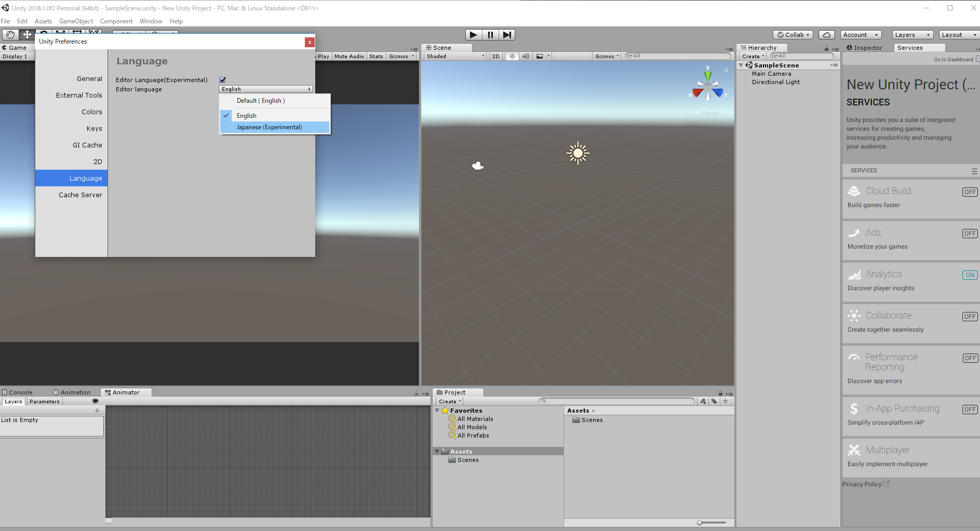Toggle 2D mode in Scene view
980x531 pixels.
point(495,56)
